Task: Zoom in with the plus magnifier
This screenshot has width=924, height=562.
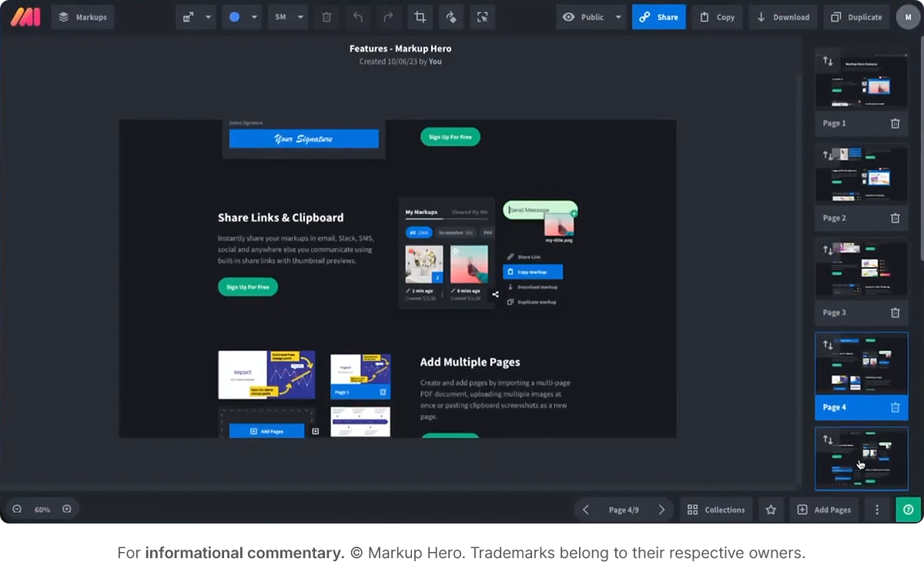Action: 67,509
